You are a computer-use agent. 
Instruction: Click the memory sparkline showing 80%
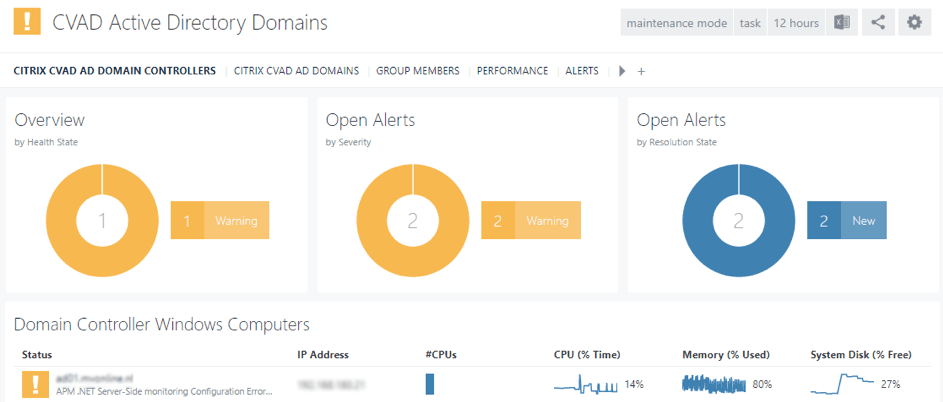pos(714,384)
